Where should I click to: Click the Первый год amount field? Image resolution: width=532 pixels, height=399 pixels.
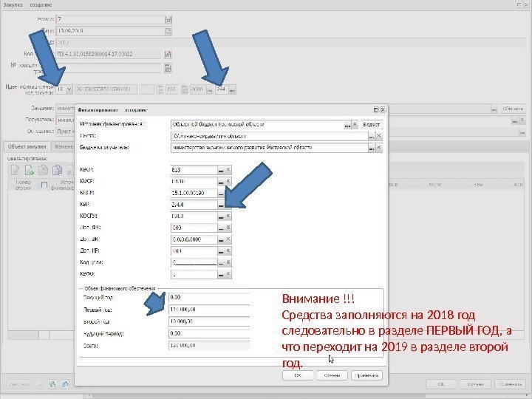209,310
